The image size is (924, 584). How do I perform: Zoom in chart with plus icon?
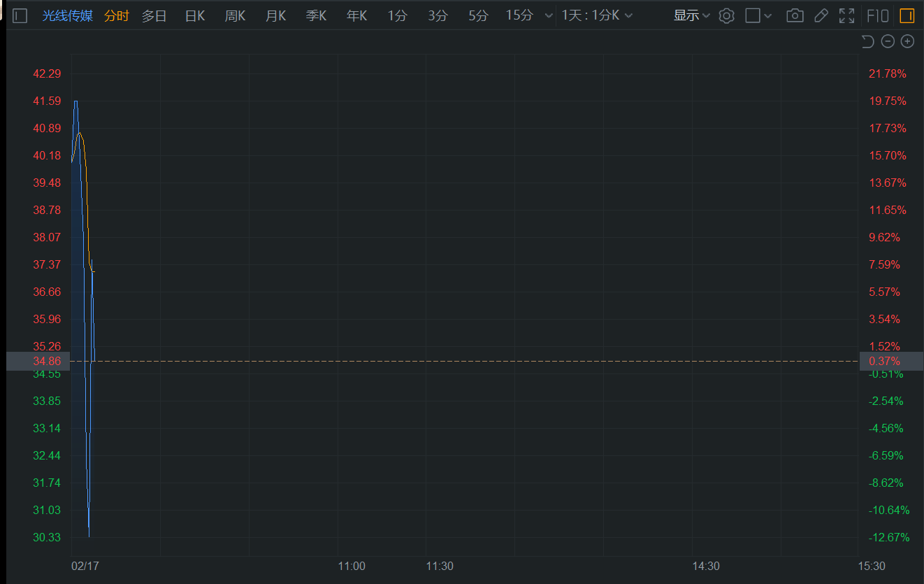pos(907,41)
